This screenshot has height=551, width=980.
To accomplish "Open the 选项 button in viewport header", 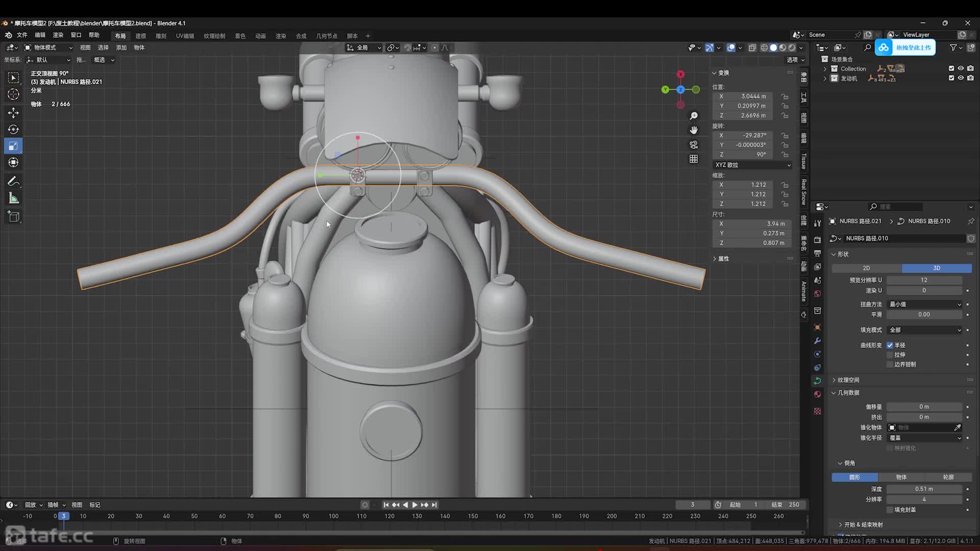I will point(795,60).
